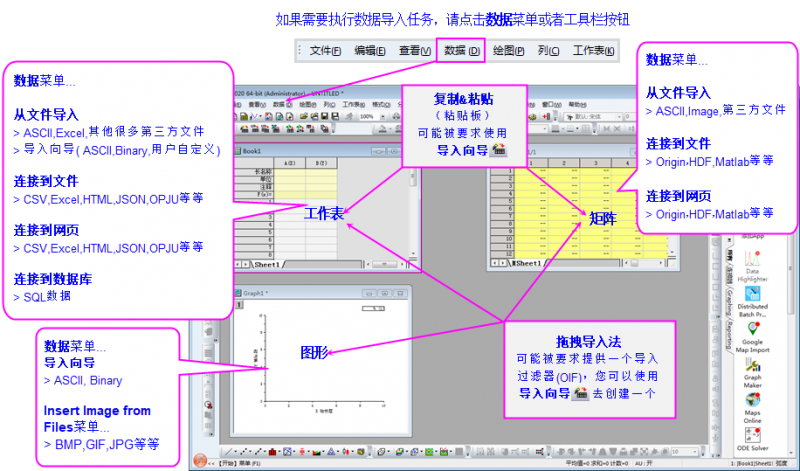Expand the Line plot icon's dropdown arrow

[235, 452]
